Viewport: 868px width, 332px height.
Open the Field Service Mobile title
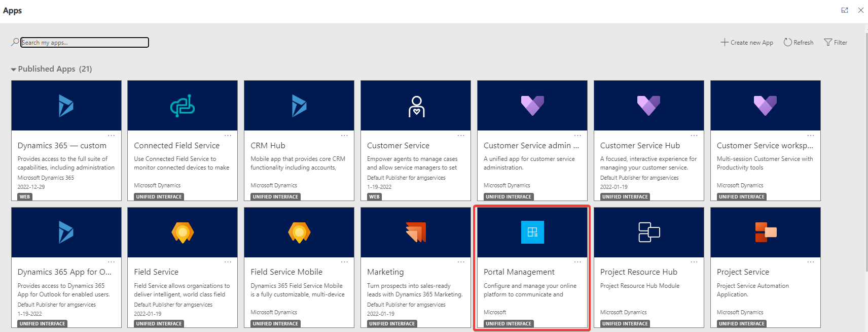pyautogui.click(x=286, y=272)
